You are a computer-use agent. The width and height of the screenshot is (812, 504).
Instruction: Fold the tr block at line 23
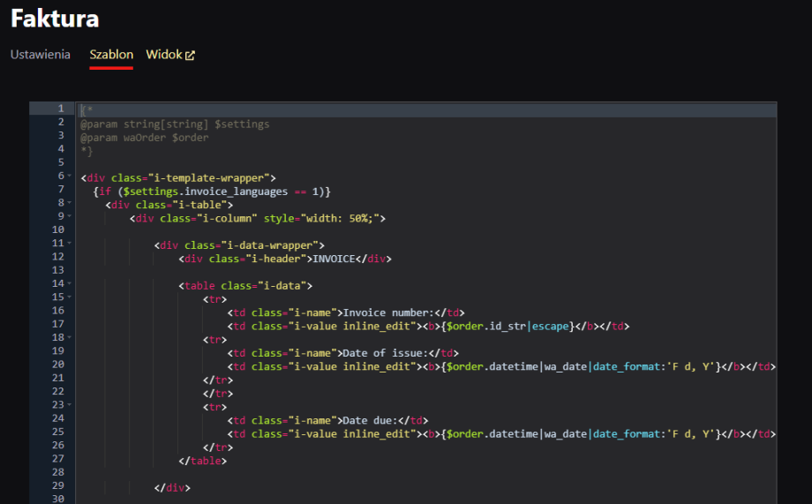coord(69,405)
